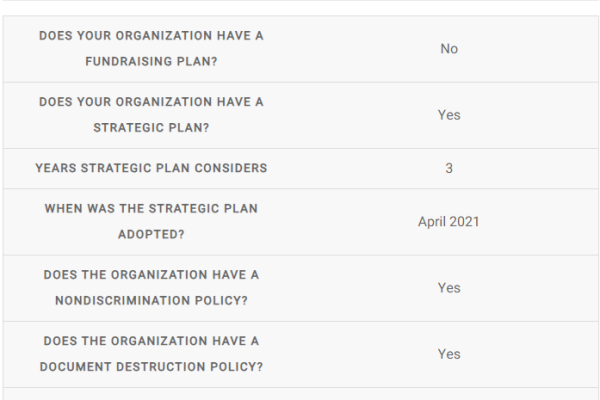Click the 'FUNDRAISING PLAN?' text line
Viewport: 600px width, 400px height.
(x=151, y=60)
